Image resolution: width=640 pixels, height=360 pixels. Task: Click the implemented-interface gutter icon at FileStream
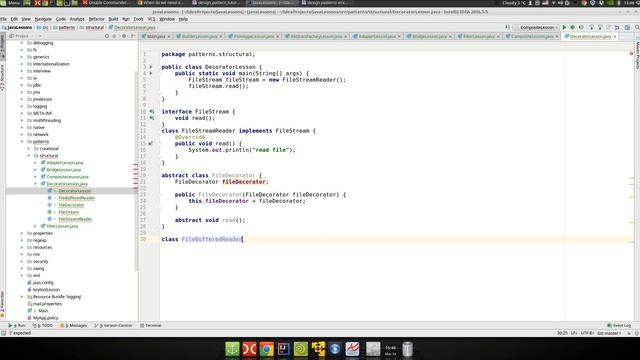pos(152,111)
